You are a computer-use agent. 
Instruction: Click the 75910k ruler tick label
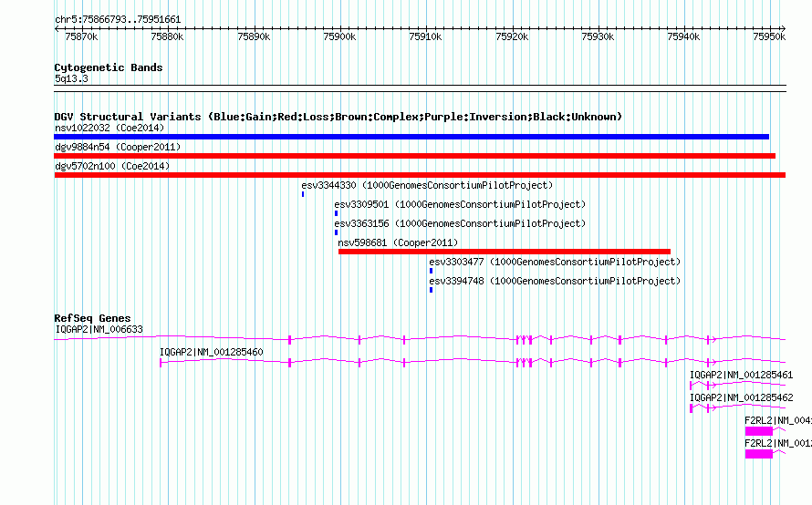426,36
